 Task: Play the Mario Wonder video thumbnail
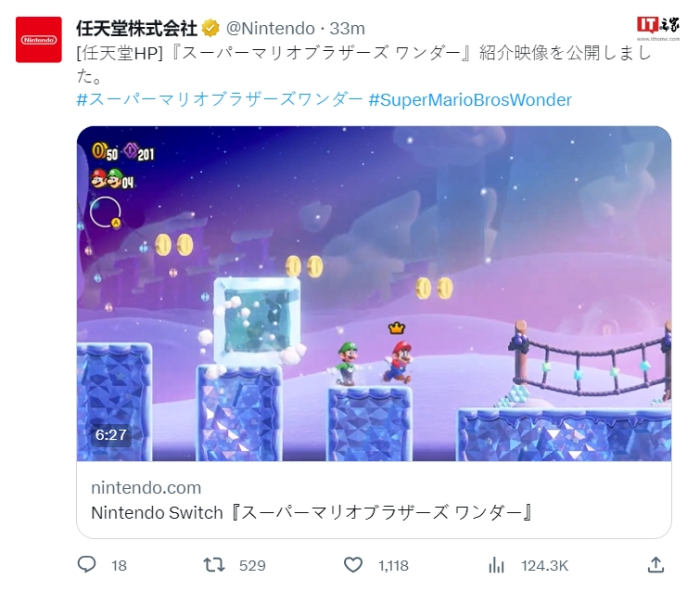point(375,293)
